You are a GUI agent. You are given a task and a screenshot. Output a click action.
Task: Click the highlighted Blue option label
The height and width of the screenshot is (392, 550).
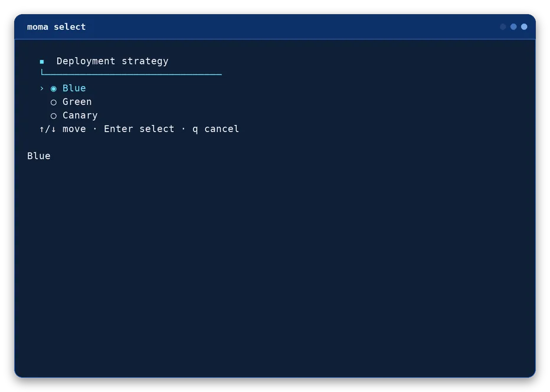[74, 88]
